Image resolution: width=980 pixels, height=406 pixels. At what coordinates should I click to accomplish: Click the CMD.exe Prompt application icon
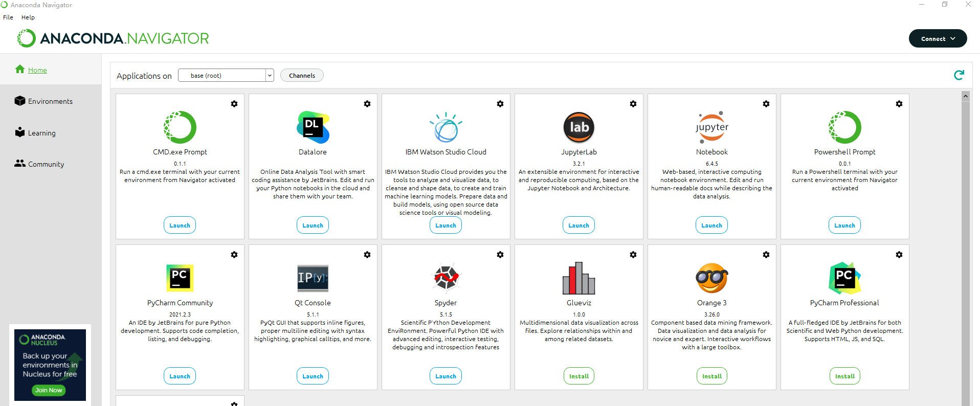[x=180, y=127]
